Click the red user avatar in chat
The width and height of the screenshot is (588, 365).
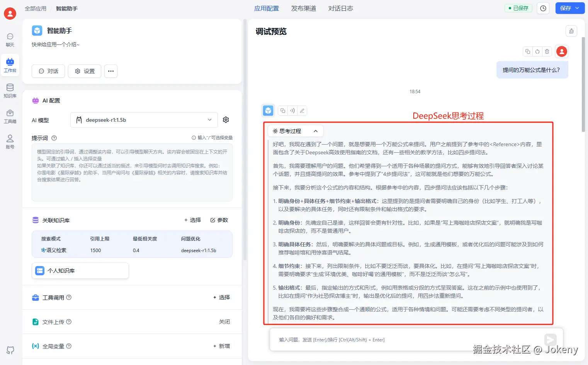click(562, 51)
